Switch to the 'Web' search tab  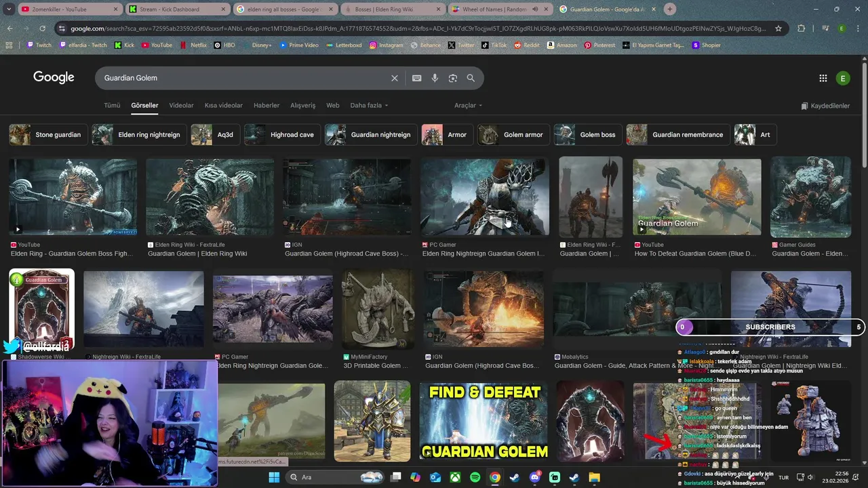(x=333, y=105)
